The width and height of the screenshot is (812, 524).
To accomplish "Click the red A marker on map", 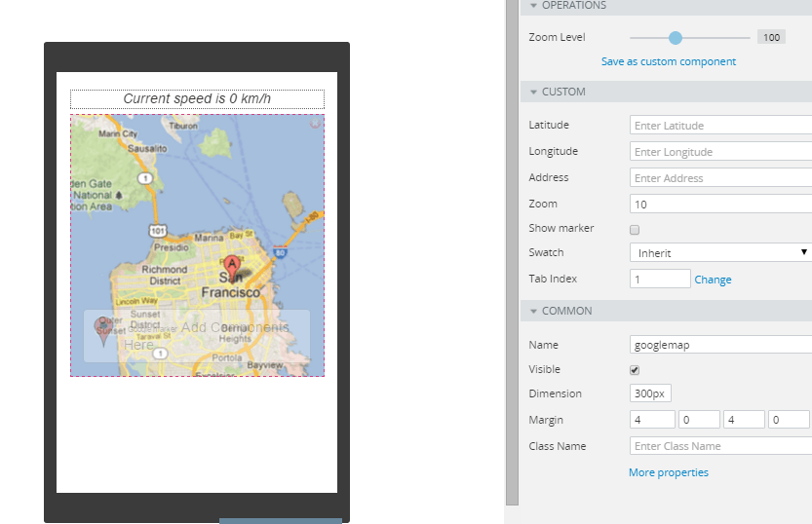I will 231,268.
